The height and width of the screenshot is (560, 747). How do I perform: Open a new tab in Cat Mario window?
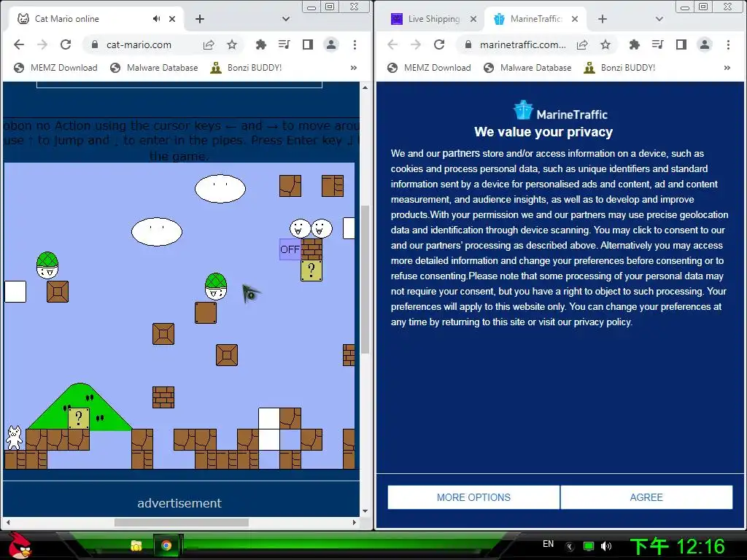[200, 19]
